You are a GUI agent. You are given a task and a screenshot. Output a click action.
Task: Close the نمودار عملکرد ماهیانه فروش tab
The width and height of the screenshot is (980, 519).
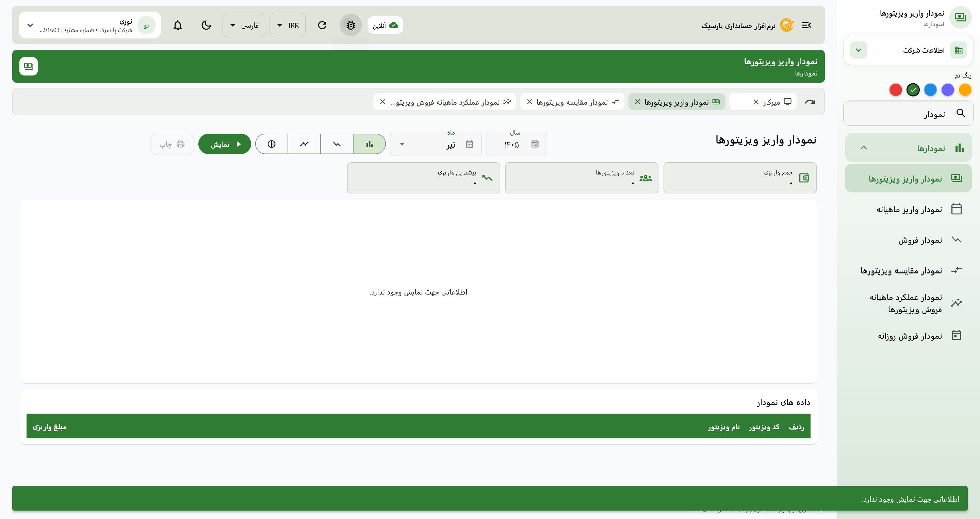[383, 102]
